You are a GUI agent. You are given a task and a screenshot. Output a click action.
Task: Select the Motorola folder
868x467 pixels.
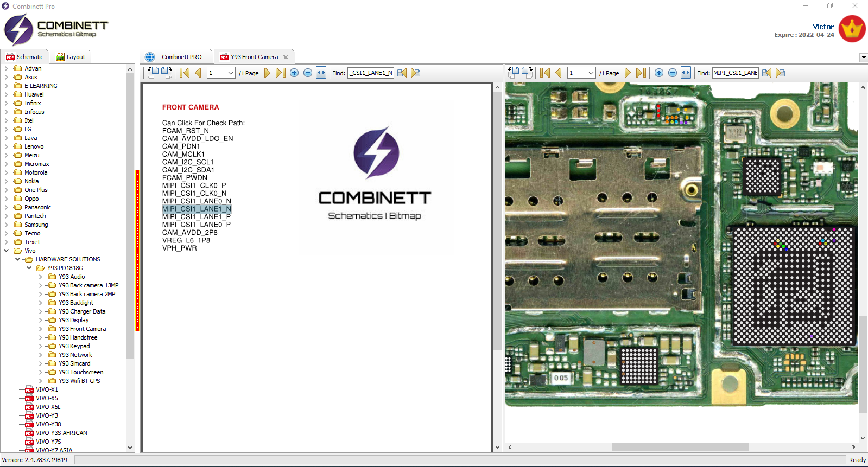pyautogui.click(x=36, y=172)
